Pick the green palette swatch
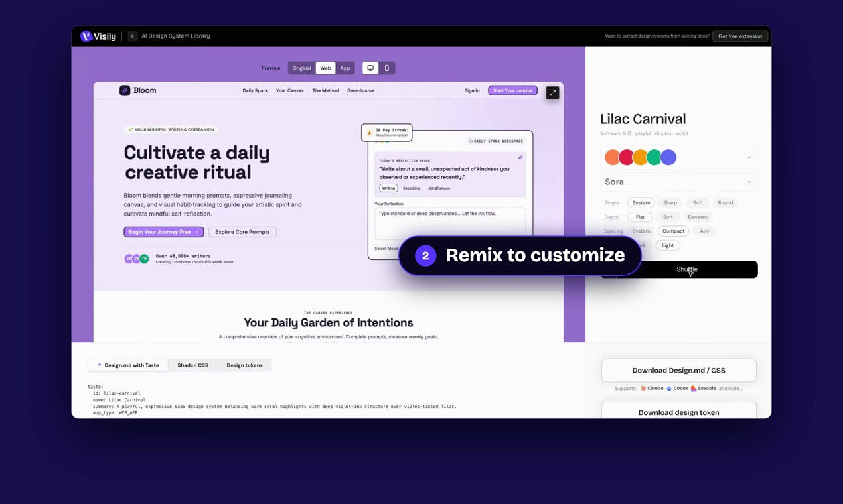Image resolution: width=843 pixels, height=504 pixels. [654, 157]
